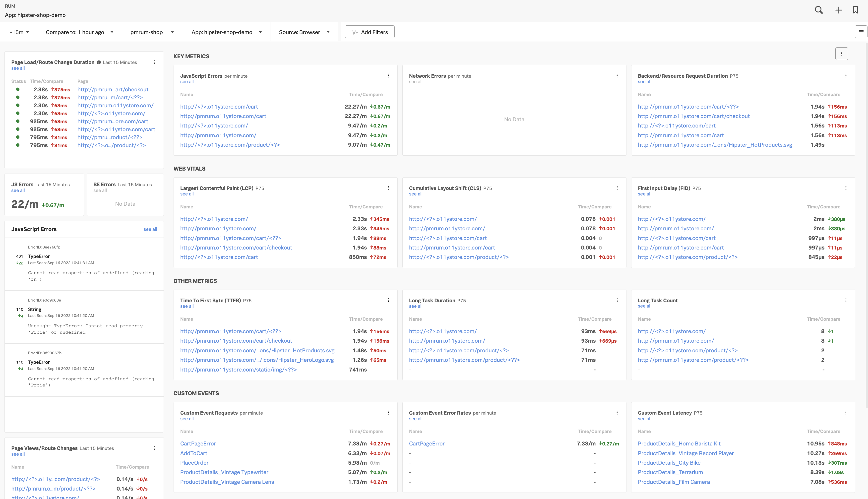Open Largest Contentful Paint card kebab menu
The image size is (868, 499).
pos(388,188)
